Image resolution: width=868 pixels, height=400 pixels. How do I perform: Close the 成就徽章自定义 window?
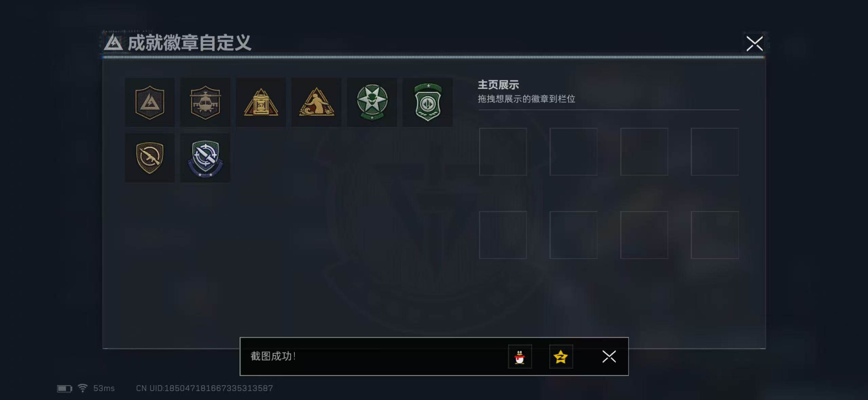tap(755, 43)
